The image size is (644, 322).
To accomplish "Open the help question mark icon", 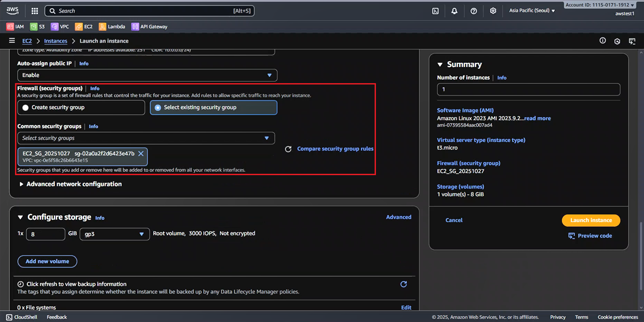I will pyautogui.click(x=474, y=11).
